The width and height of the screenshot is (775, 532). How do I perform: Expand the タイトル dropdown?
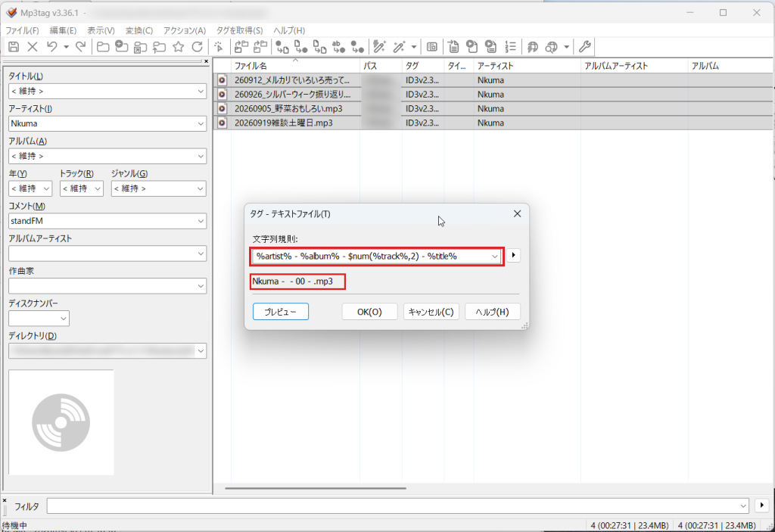[201, 91]
